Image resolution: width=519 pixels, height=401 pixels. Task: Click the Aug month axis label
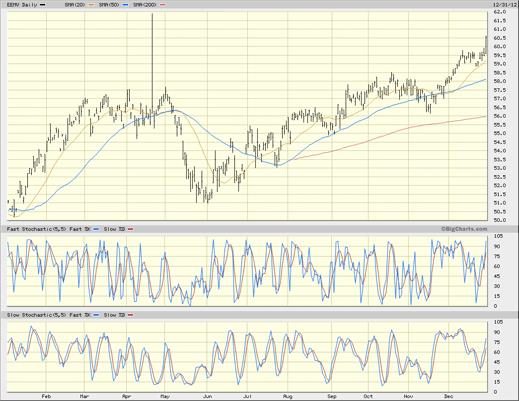click(x=287, y=396)
